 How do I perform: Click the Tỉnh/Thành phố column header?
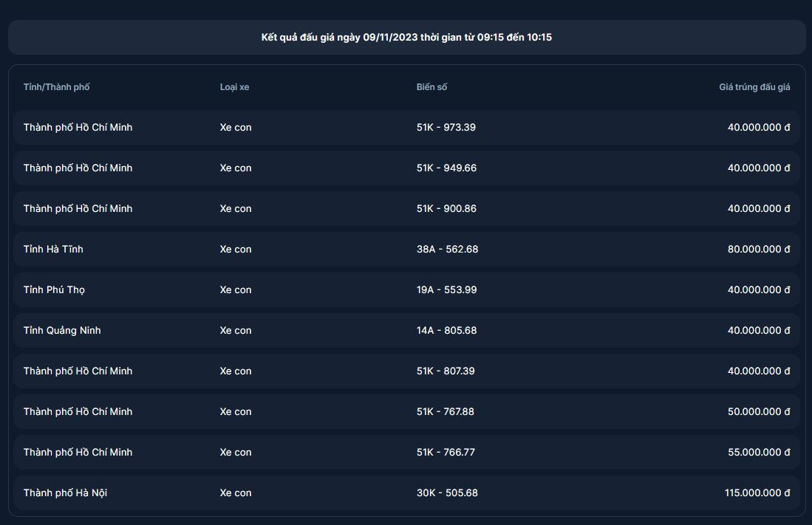pyautogui.click(x=56, y=87)
